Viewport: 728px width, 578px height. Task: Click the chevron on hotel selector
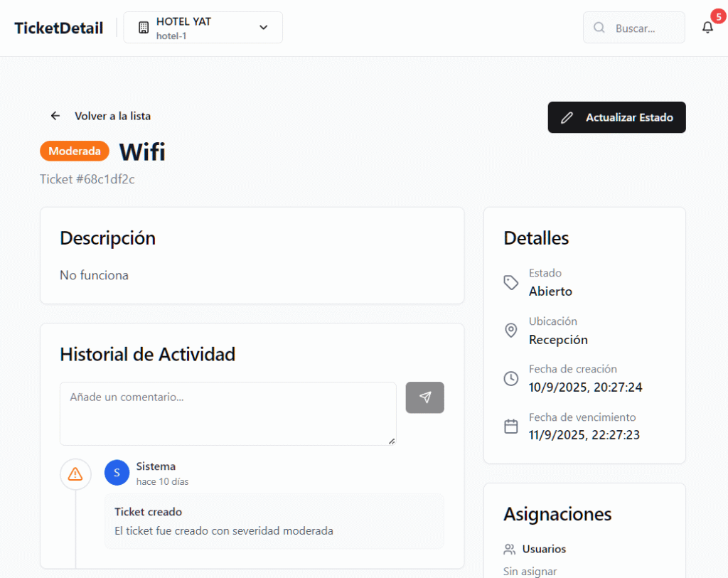[x=264, y=28]
